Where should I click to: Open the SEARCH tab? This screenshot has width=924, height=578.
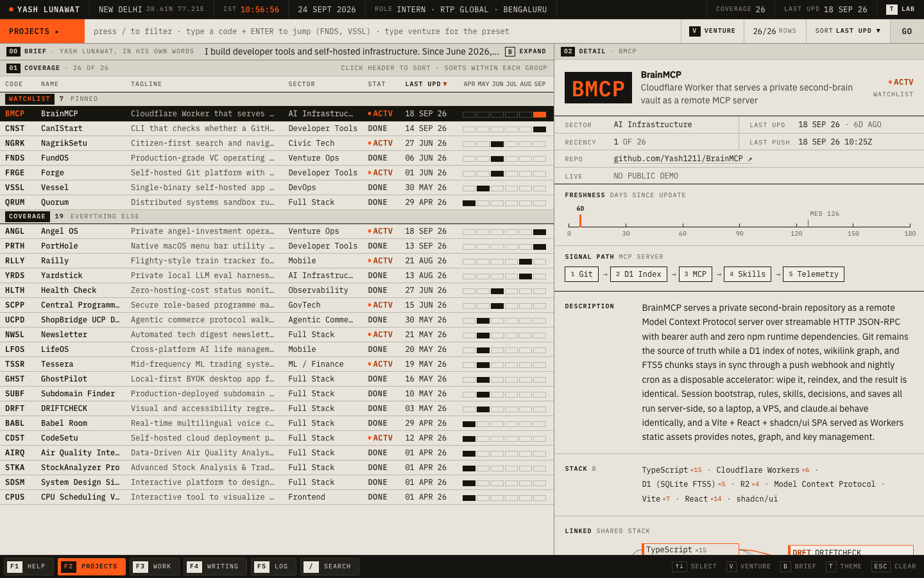point(330,566)
